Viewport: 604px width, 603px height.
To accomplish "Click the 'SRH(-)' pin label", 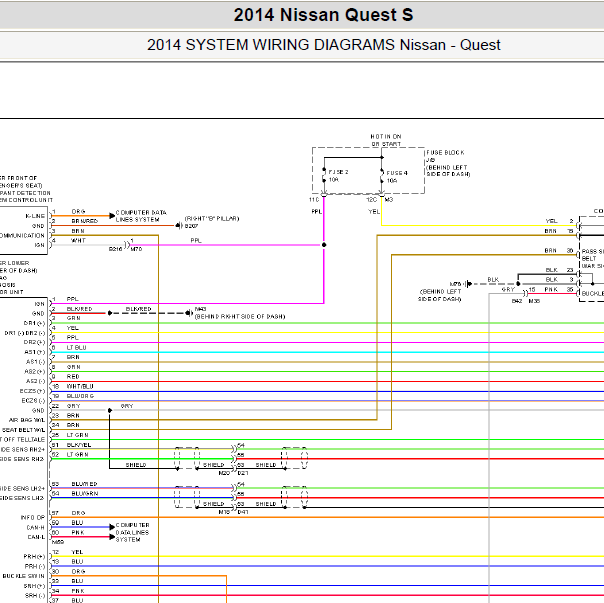I will point(35,596).
